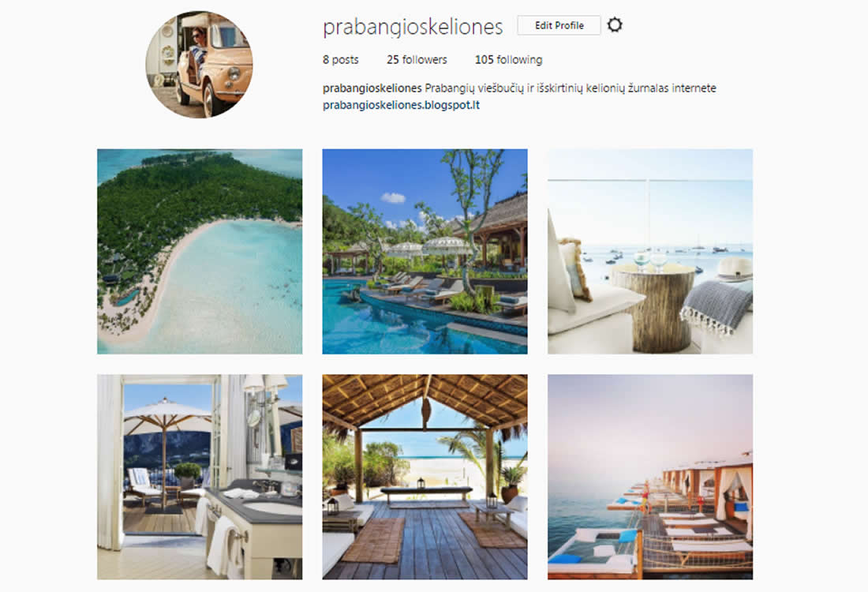The width and height of the screenshot is (868, 592).
Task: Click the sink in the bathroom photo
Action: pyautogui.click(x=270, y=508)
